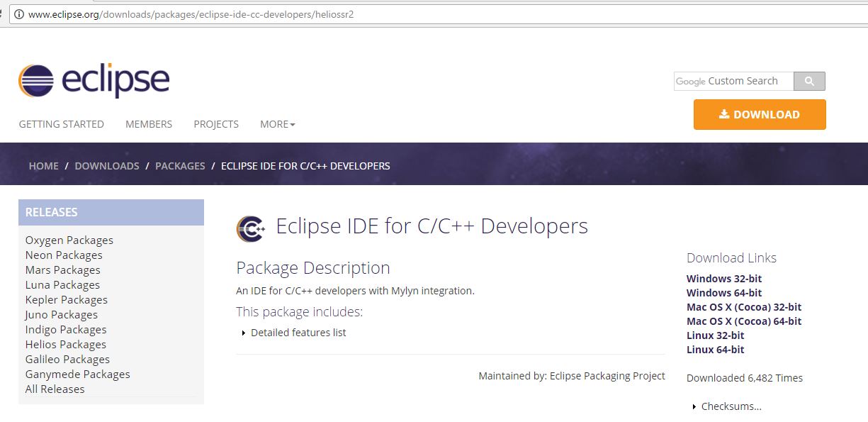The width and height of the screenshot is (868, 422).
Task: Expand the Detailed features list
Action: coord(298,332)
